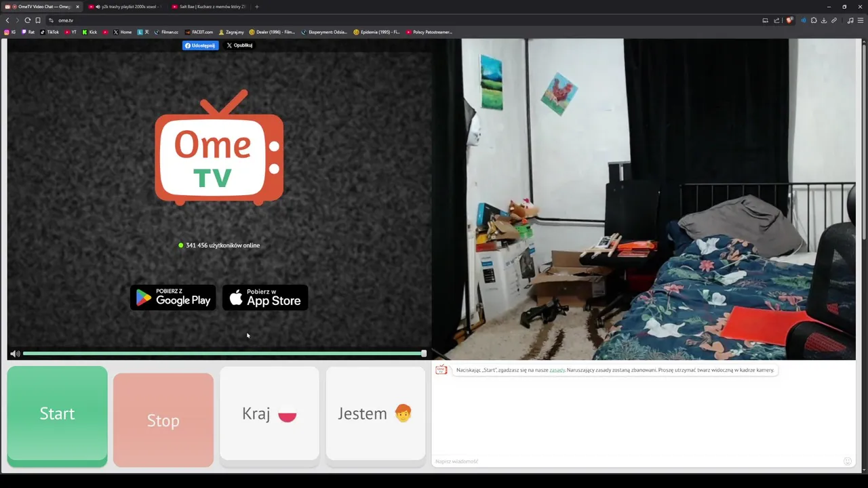Image resolution: width=868 pixels, height=488 pixels.
Task: Open the TikTok bookmark
Action: pos(50,32)
